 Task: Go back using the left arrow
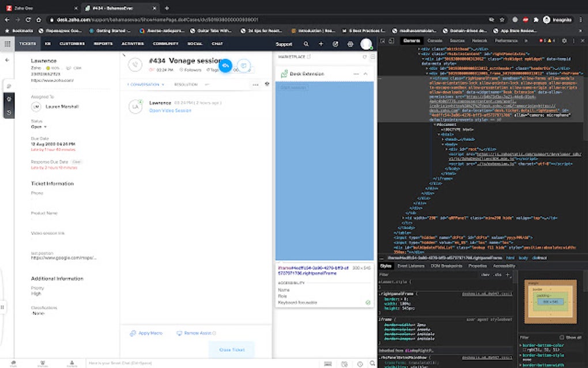click(7, 59)
